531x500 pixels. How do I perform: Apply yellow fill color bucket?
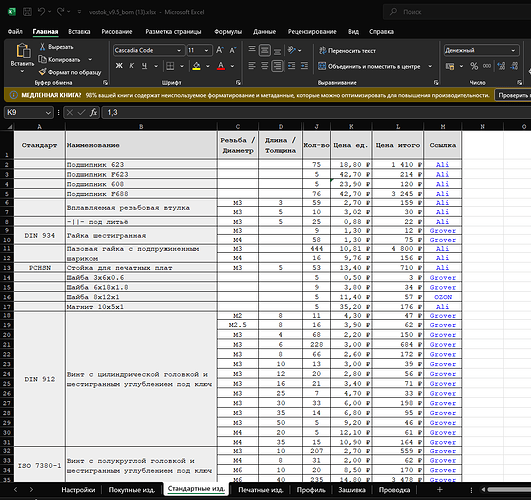coord(196,66)
